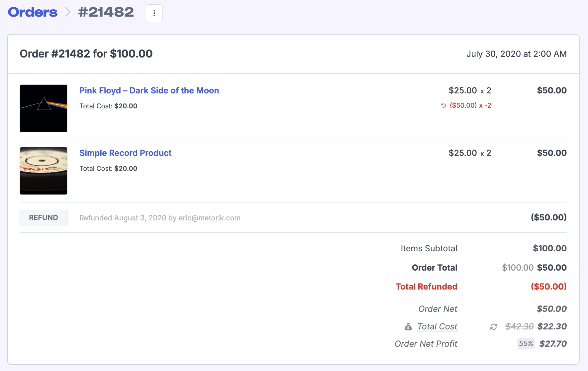Click the red Total Refunded label
This screenshot has width=588, height=371.
(426, 287)
